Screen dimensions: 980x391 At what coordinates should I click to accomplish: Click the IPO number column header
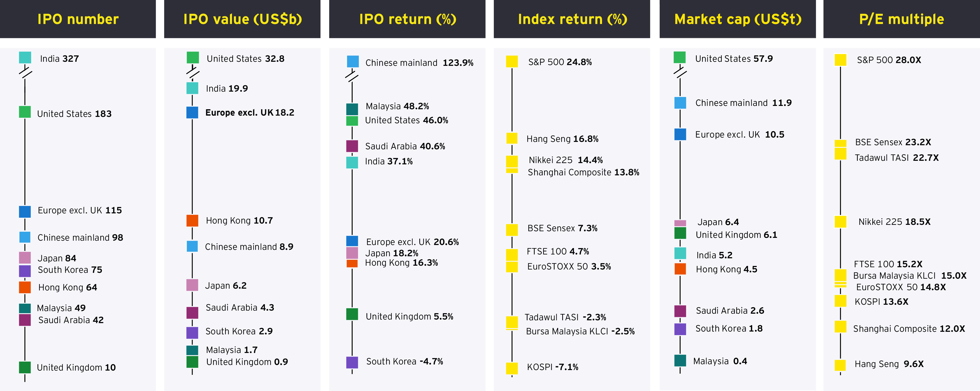click(78, 19)
